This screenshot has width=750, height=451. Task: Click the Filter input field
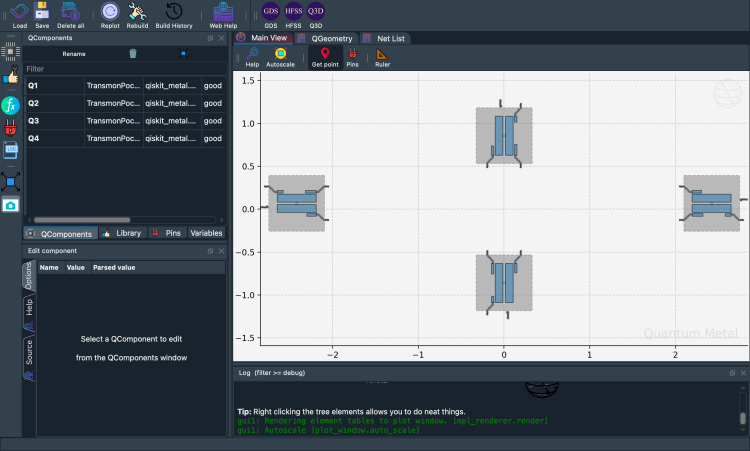pos(125,69)
